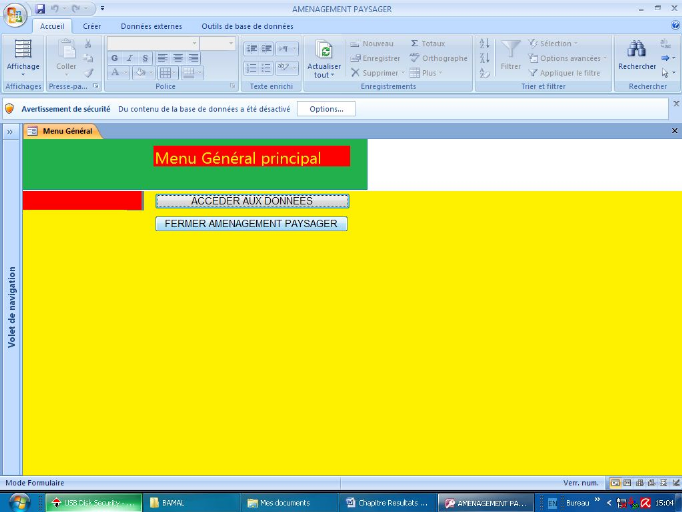Click the ACCEDER AUX DONNEES button
Image resolution: width=682 pixels, height=512 pixels.
(252, 201)
